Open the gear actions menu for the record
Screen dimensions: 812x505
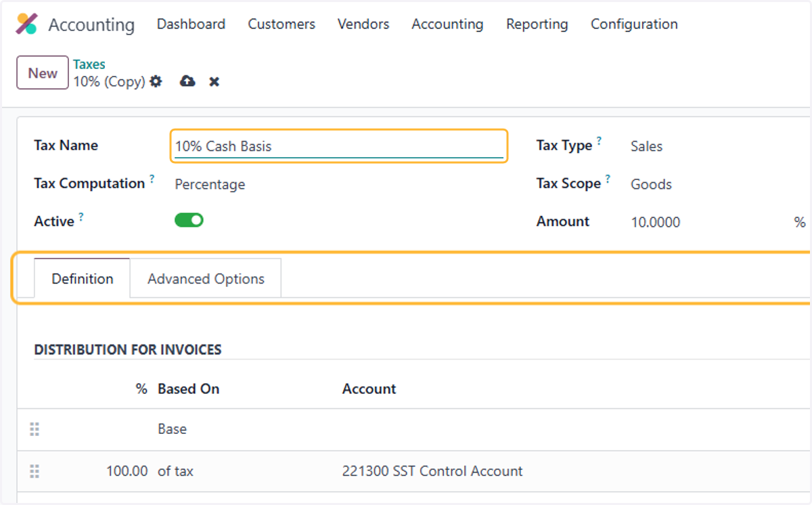pos(156,81)
